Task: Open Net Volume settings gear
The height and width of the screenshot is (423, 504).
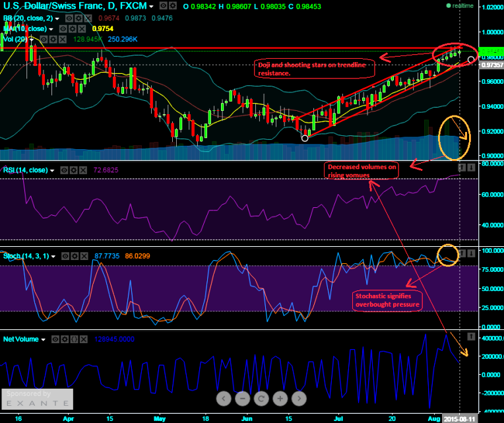Action: click(x=65, y=339)
